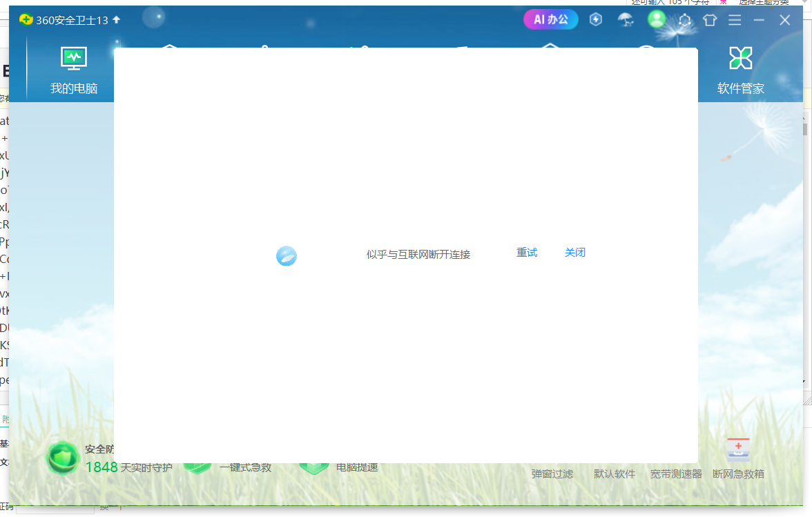Open 默认软件 tool
This screenshot has height=517, width=812.
[615, 474]
